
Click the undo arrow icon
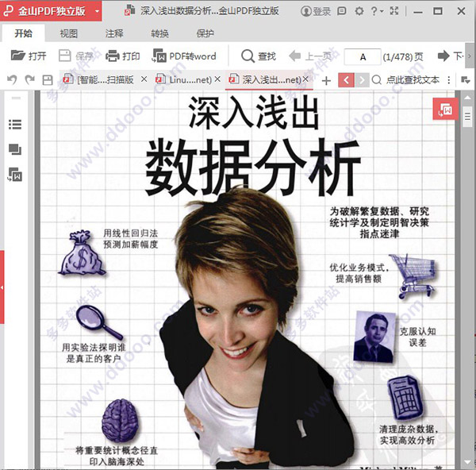point(12,80)
